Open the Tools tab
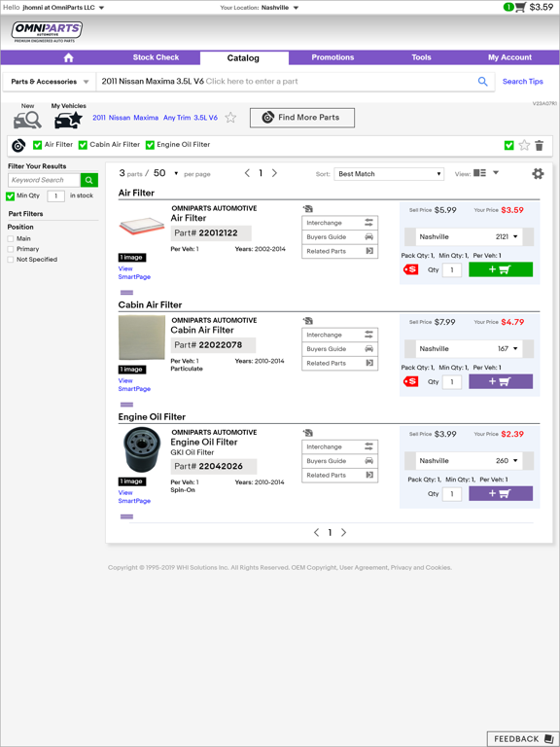Image resolution: width=560 pixels, height=747 pixels. [x=421, y=57]
